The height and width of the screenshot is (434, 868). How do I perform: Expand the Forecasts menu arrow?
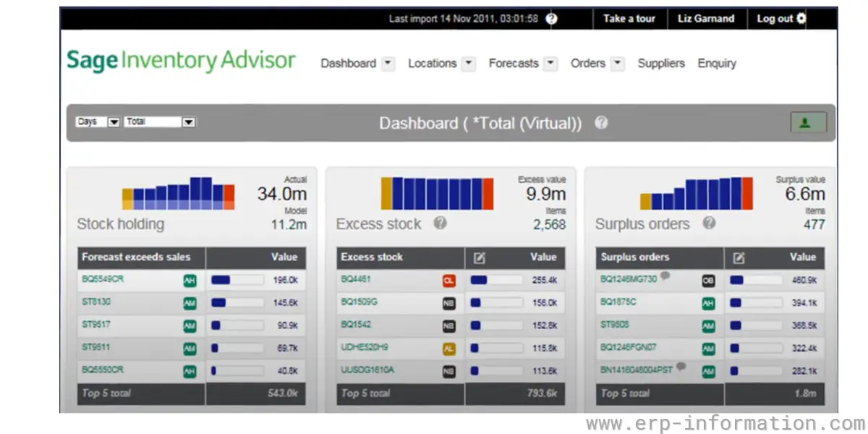550,64
